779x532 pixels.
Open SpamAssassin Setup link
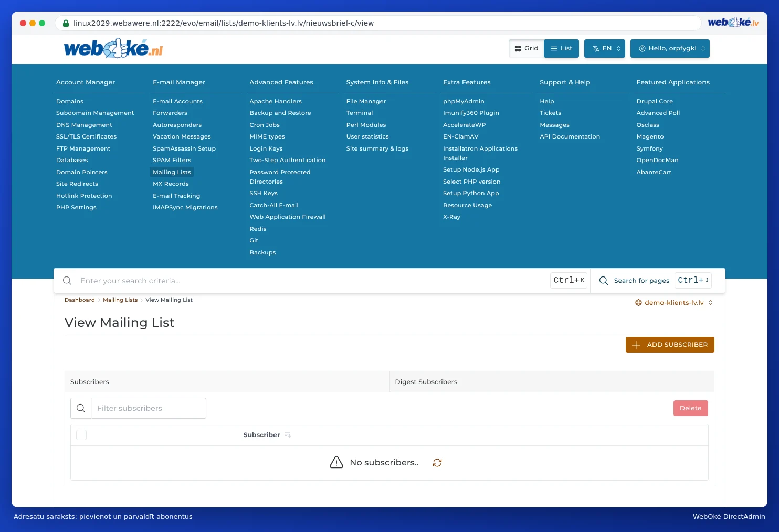(184, 148)
